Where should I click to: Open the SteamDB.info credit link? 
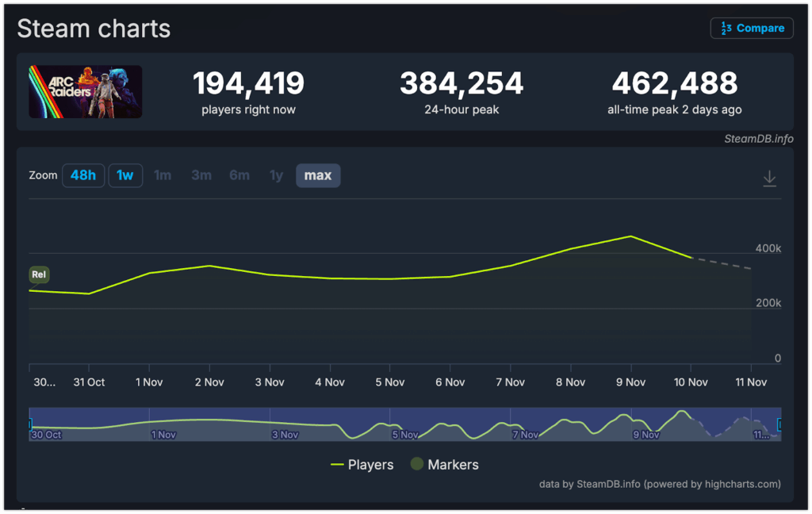coord(758,139)
